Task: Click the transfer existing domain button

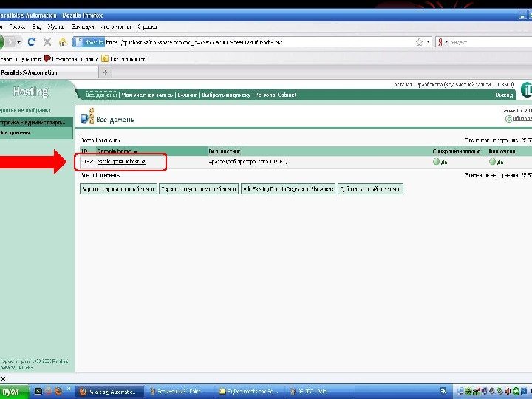Action: [x=199, y=189]
